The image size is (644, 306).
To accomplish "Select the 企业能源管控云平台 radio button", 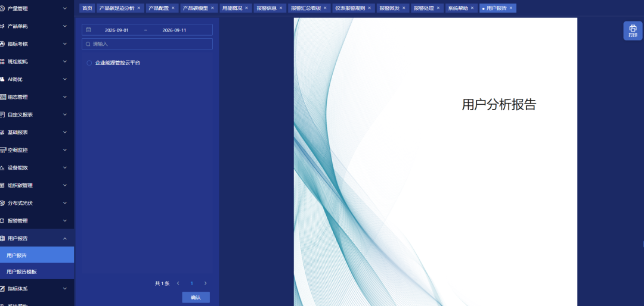I will [89, 63].
